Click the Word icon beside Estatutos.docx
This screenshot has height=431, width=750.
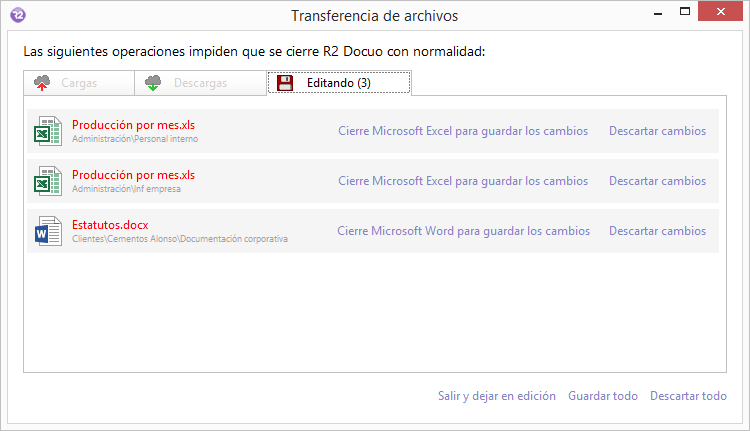click(48, 231)
